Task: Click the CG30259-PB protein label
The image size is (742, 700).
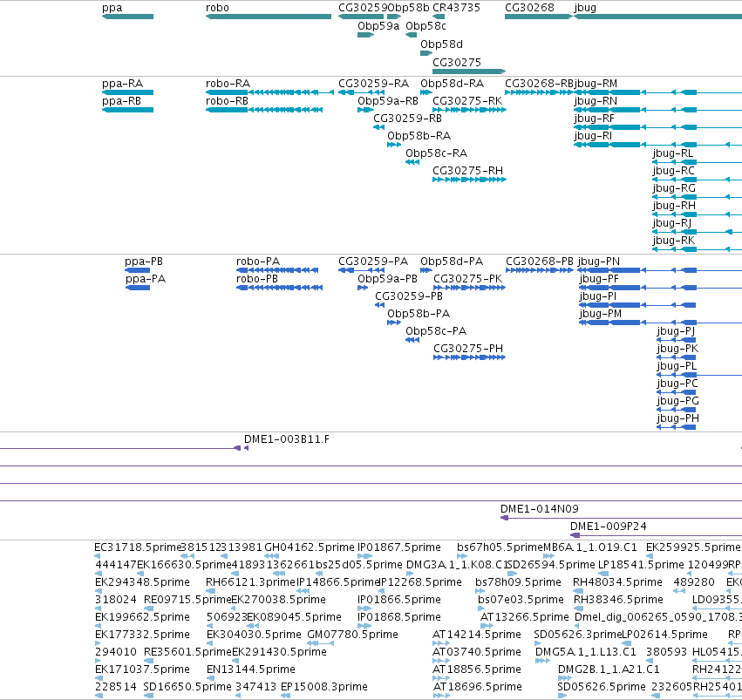Action: (x=409, y=296)
